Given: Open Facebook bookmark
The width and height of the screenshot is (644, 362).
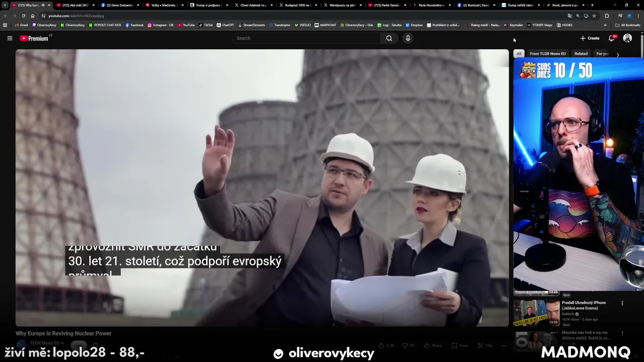Looking at the screenshot, I should 134,25.
